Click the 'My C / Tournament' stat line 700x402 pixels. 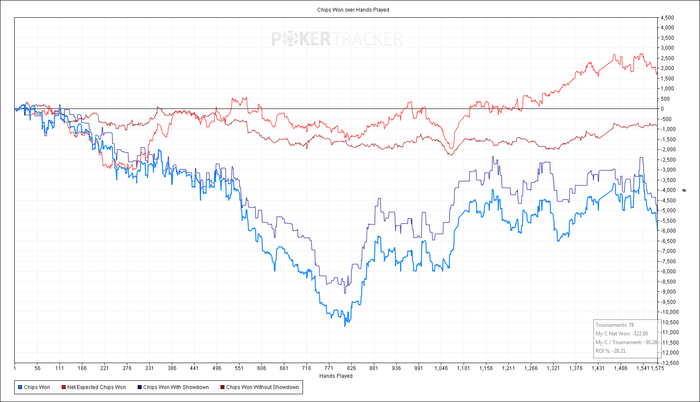[626, 342]
